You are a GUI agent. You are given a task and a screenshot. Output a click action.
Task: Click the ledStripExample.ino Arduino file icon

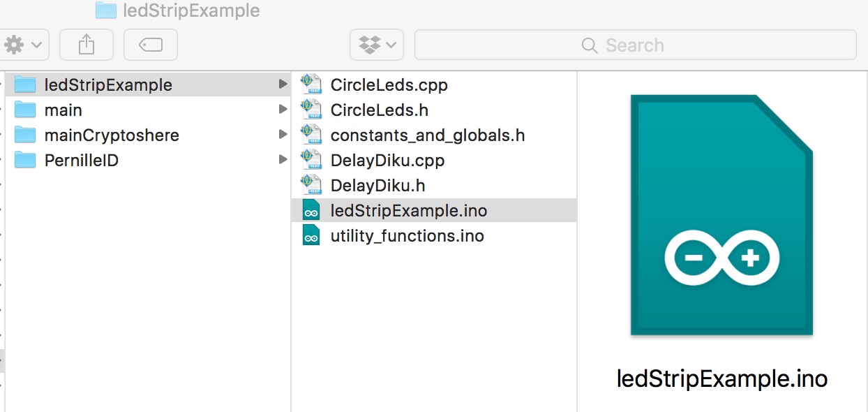pos(311,210)
